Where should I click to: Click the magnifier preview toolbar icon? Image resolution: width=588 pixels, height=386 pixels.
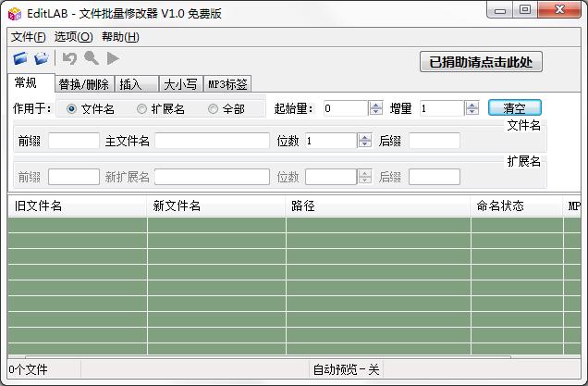pyautogui.click(x=92, y=58)
